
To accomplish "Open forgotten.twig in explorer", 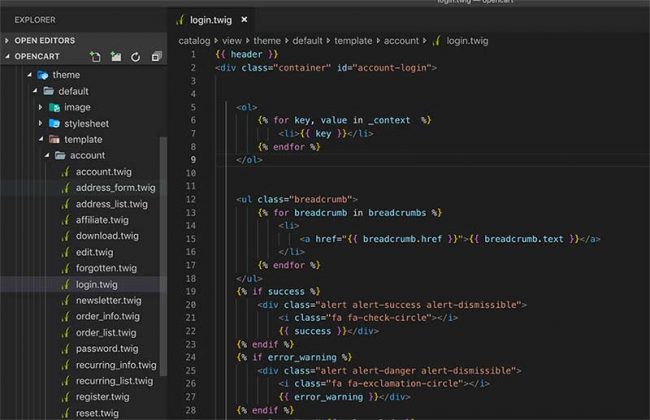I will point(106,268).
